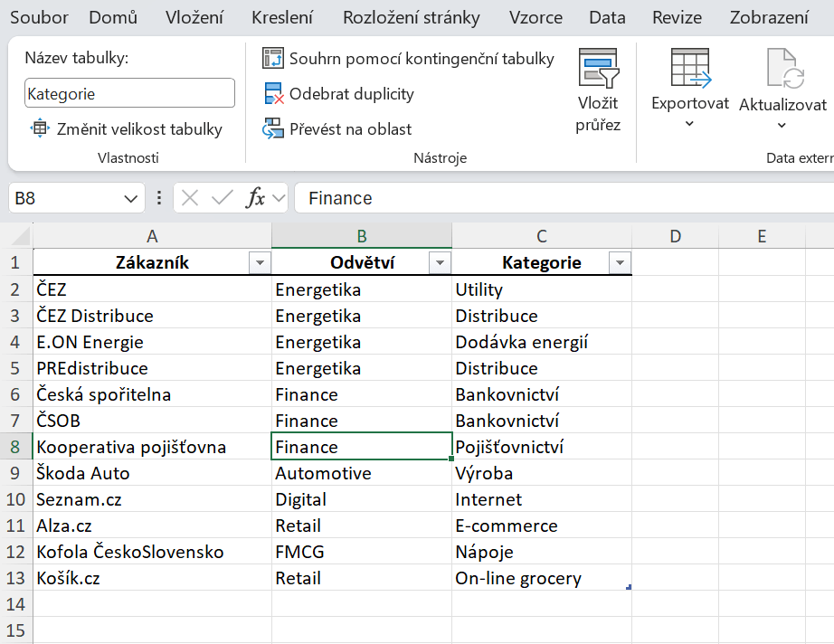The height and width of the screenshot is (644, 834).
Task: Open filter dropdown for Kategorie column
Action: click(620, 263)
